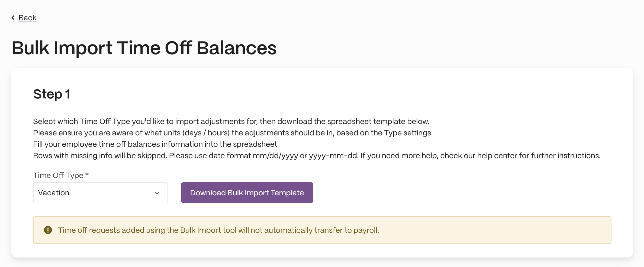Download the Bulk Import Template

coord(247,193)
